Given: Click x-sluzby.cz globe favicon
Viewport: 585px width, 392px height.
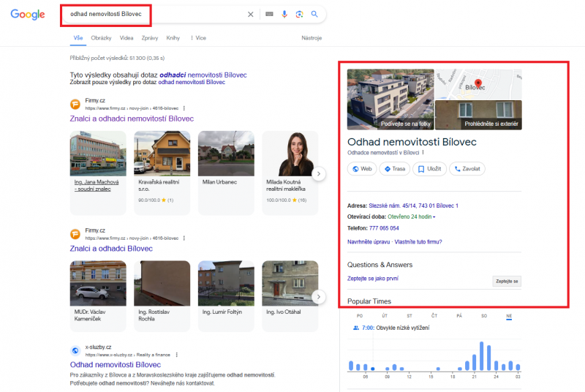Looking at the screenshot, I should pyautogui.click(x=75, y=350).
